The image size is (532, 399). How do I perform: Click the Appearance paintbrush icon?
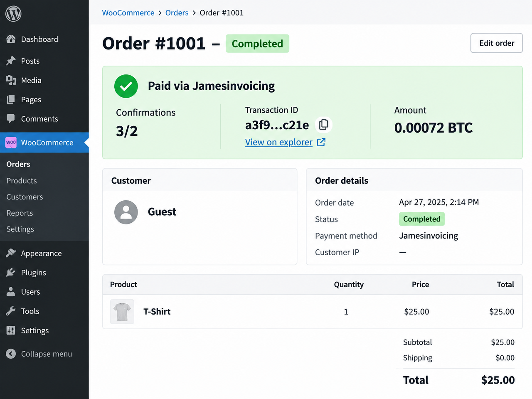pos(11,253)
